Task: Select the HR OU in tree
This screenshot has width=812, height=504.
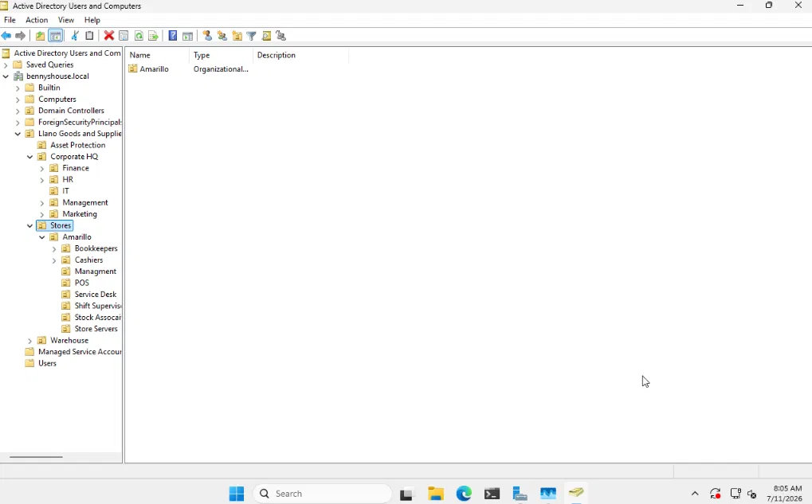Action: pos(68,180)
